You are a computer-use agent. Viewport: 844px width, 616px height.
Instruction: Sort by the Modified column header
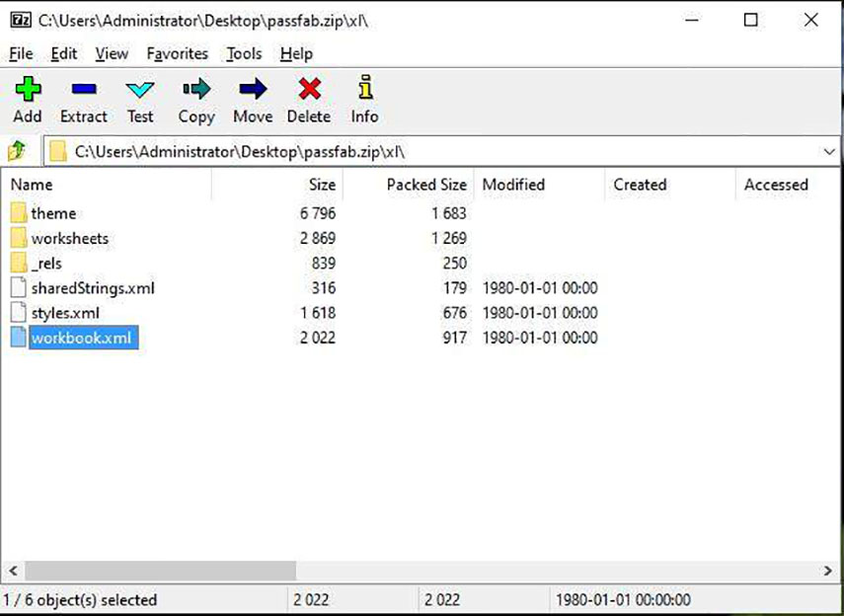[x=514, y=185]
